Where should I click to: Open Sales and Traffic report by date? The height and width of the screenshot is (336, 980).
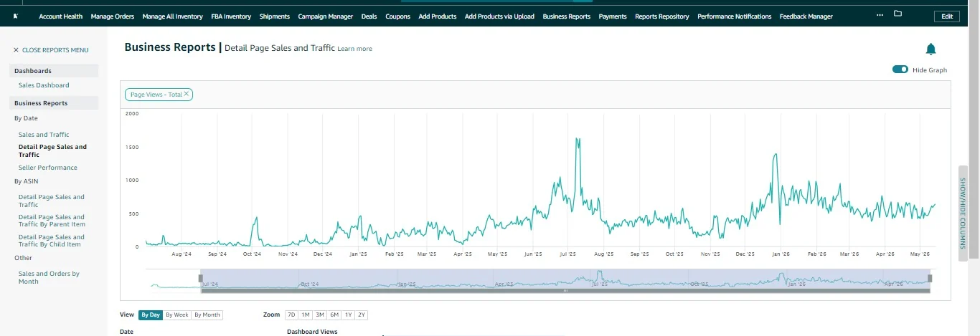[44, 135]
